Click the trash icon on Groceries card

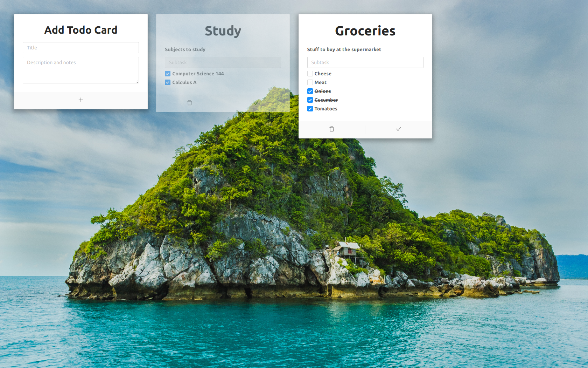pyautogui.click(x=332, y=129)
